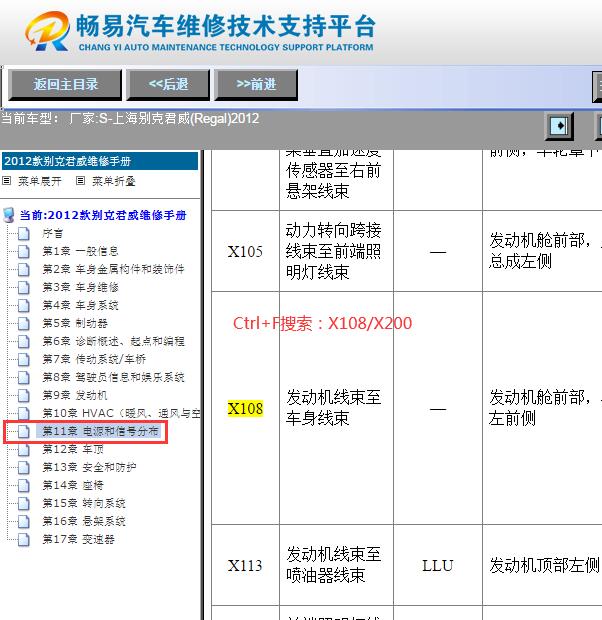Viewport: 602px width, 620px height.
Task: Open 第8章 驾驶员信息和娱乐系统
Action: 113,377
